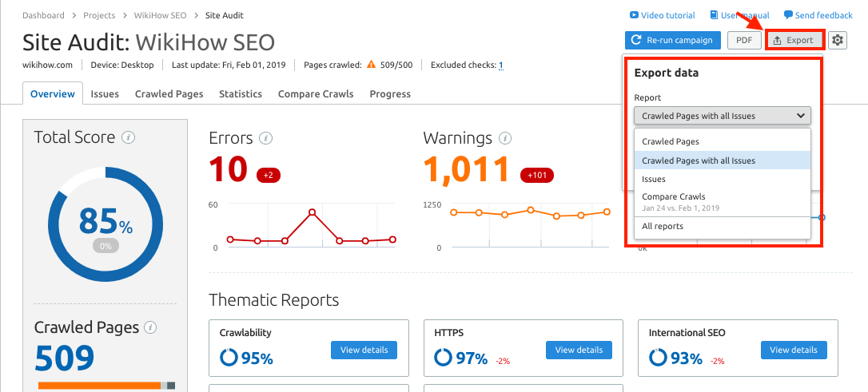Click the +101 warnings change badge

(x=537, y=176)
